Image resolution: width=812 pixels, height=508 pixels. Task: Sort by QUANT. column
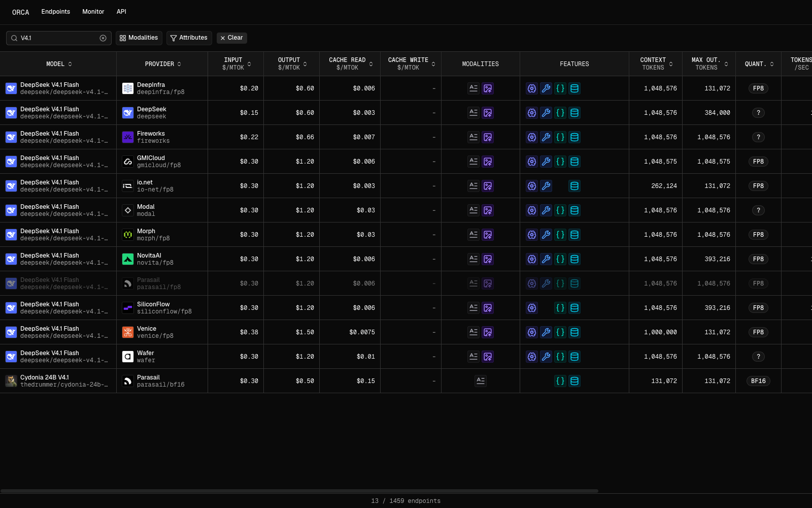click(759, 64)
